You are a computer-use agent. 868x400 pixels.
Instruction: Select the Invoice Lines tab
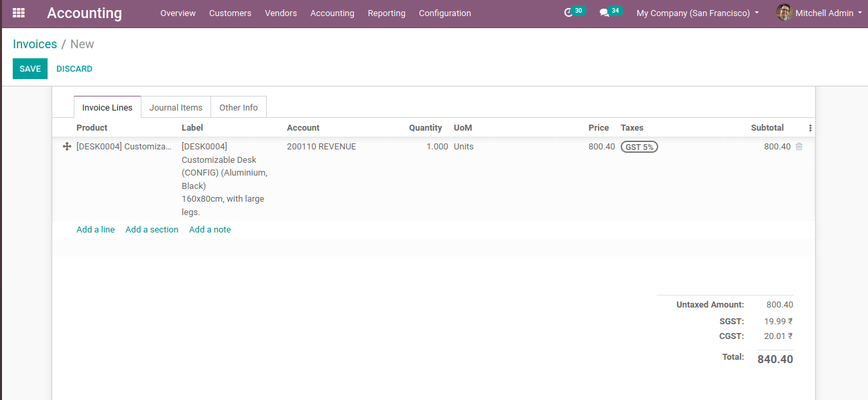[x=107, y=107]
